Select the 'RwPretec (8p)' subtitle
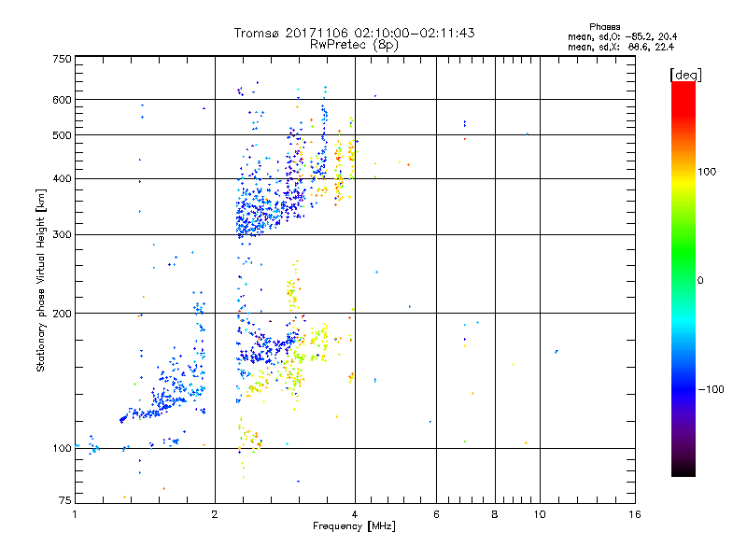747x560 pixels. 354,45
